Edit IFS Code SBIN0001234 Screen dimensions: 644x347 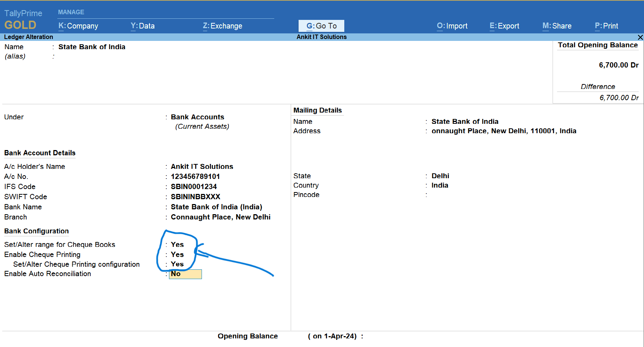194,187
